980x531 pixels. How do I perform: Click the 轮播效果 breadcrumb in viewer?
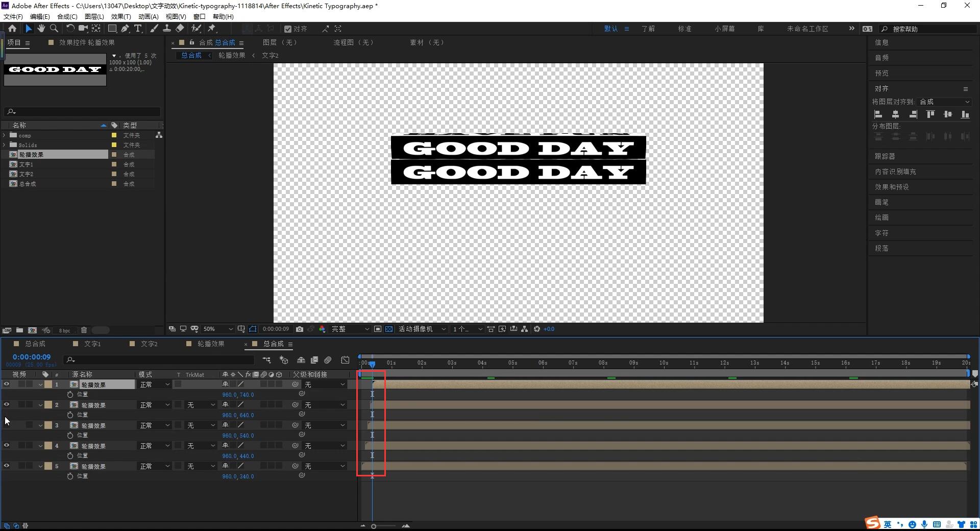232,55
